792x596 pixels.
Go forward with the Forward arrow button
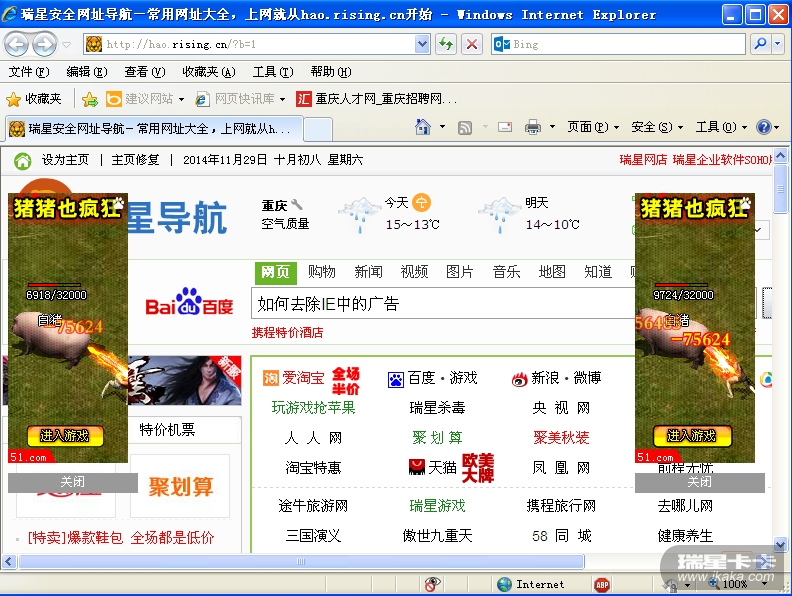[x=44, y=44]
